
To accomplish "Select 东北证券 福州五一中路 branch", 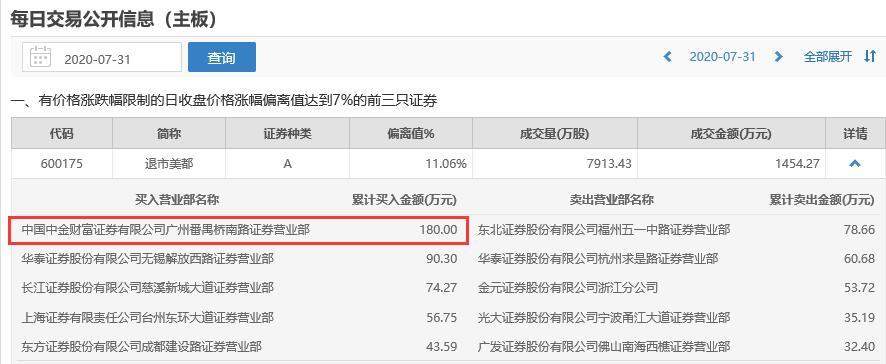I will (603, 230).
